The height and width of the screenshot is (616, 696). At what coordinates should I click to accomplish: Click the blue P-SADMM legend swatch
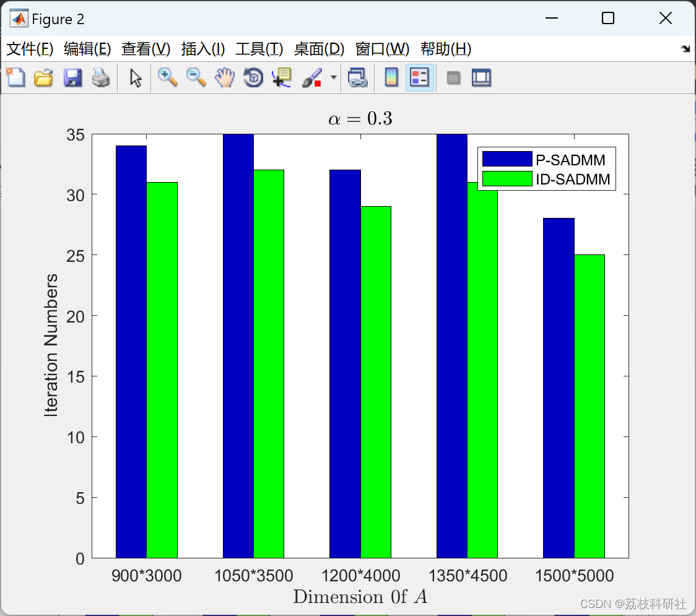(x=507, y=159)
